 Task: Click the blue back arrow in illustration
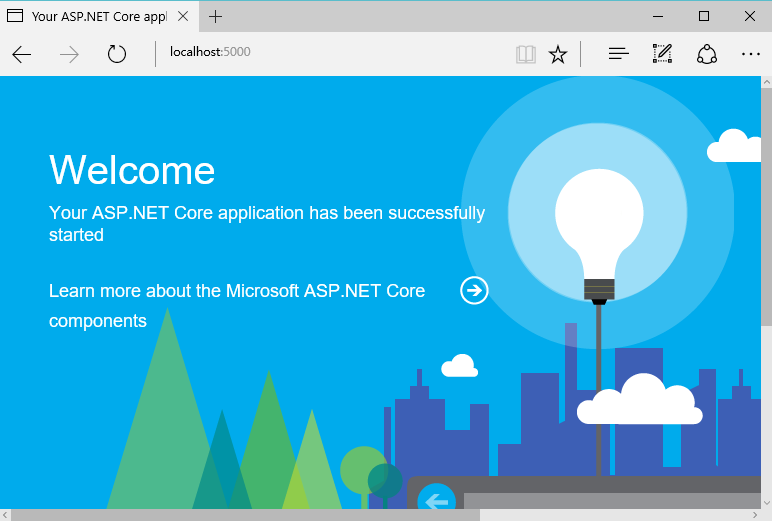tap(436, 497)
